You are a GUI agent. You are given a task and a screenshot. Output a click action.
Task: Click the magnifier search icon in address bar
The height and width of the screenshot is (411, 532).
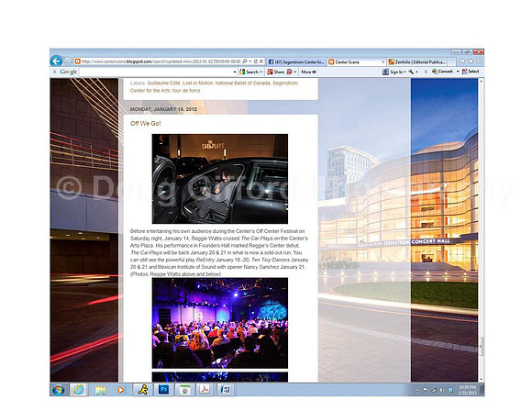click(x=245, y=61)
